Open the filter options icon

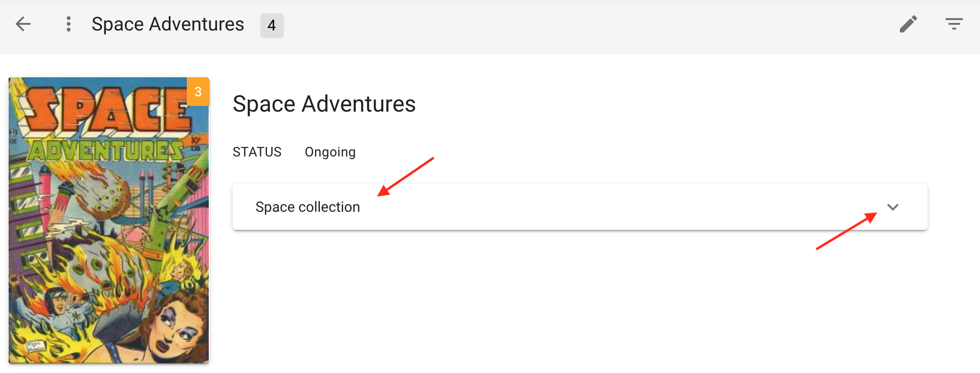tap(954, 24)
